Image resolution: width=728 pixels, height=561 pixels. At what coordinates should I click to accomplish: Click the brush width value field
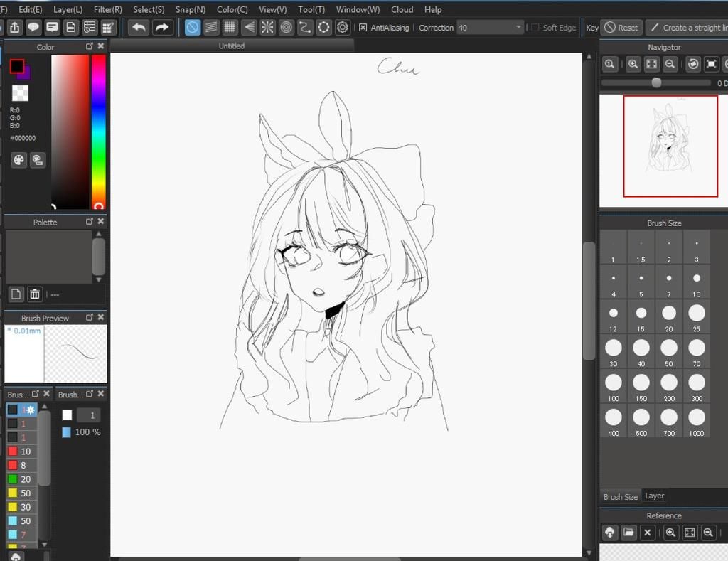click(88, 415)
